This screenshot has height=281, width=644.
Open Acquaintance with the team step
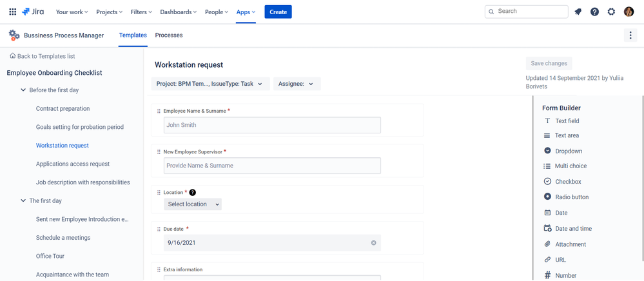point(72,275)
